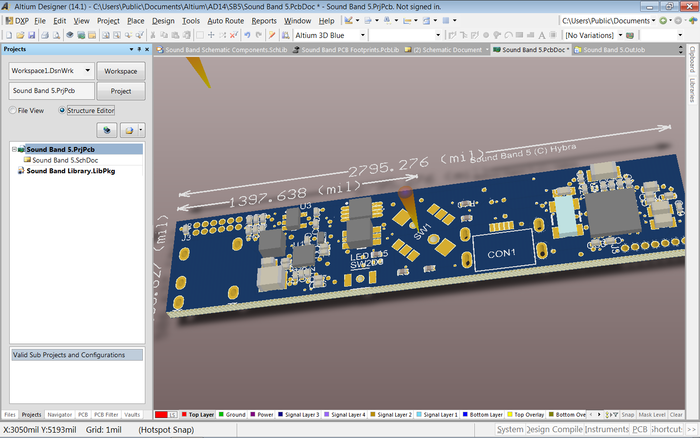Click the variants board icon after No Variations
The height and width of the screenshot is (438, 700).
point(630,35)
